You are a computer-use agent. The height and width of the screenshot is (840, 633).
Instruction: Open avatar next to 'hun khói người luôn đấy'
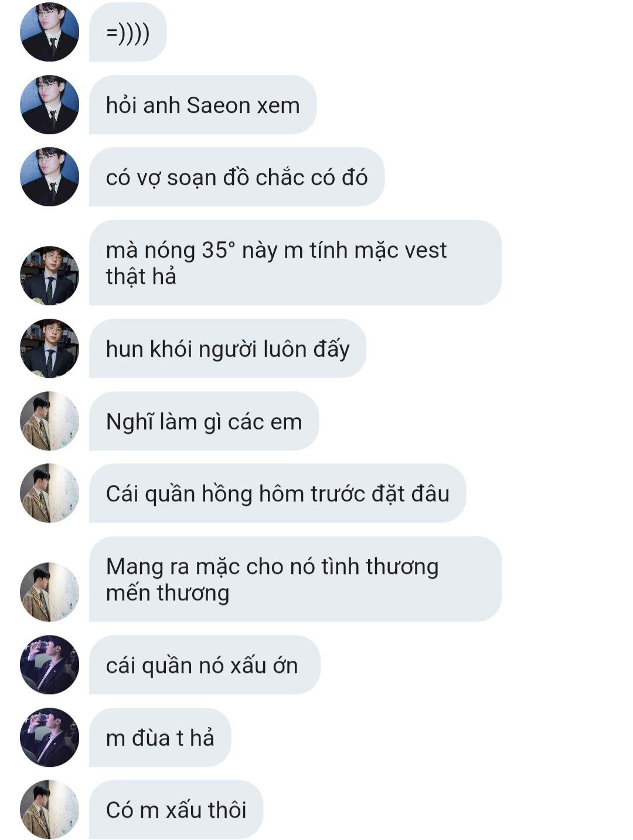[x=49, y=348]
